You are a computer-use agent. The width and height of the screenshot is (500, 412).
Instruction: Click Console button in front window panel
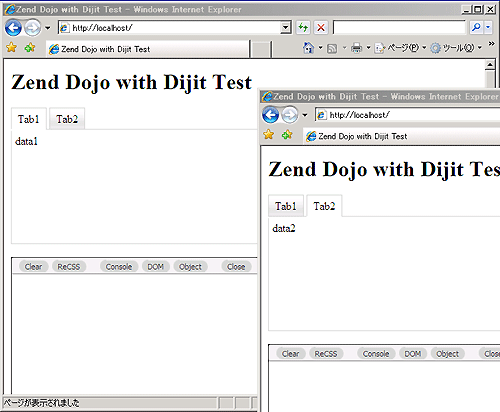pyautogui.click(x=376, y=354)
